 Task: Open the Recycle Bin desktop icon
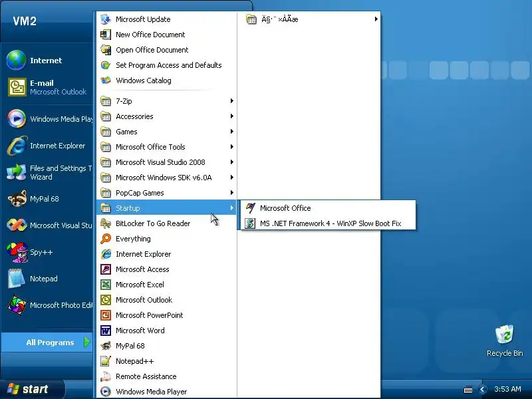(505, 340)
